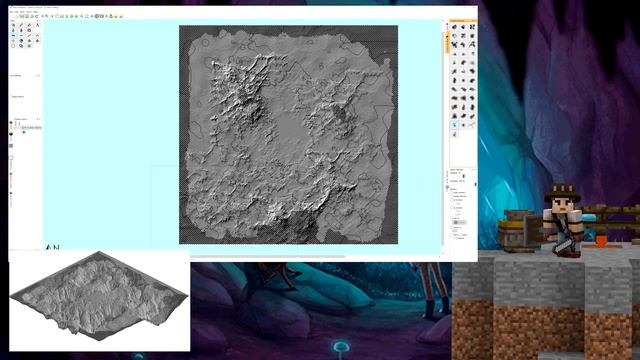
Task: Select the square selection tool in last tool row
Action: (13, 46)
